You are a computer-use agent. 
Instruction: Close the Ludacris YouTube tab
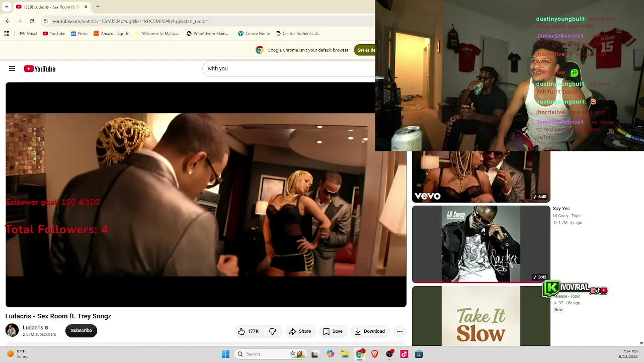pyautogui.click(x=86, y=7)
